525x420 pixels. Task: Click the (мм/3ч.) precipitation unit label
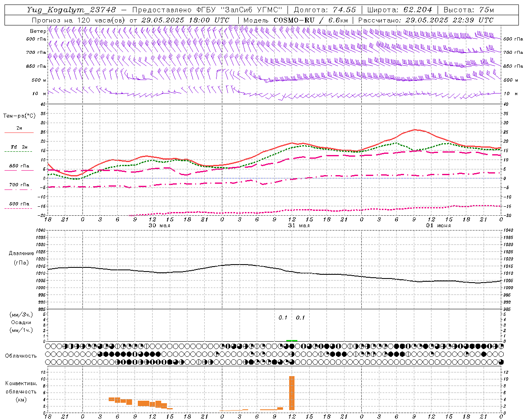tap(21, 315)
